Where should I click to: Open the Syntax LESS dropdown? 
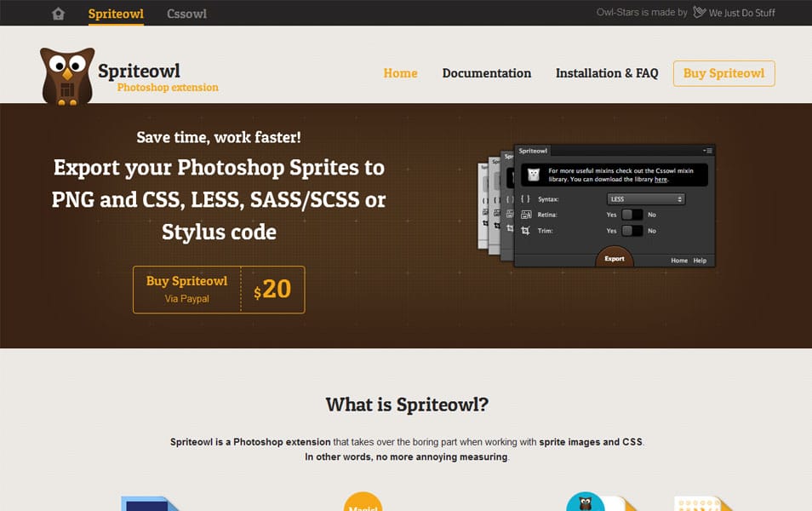[646, 199]
